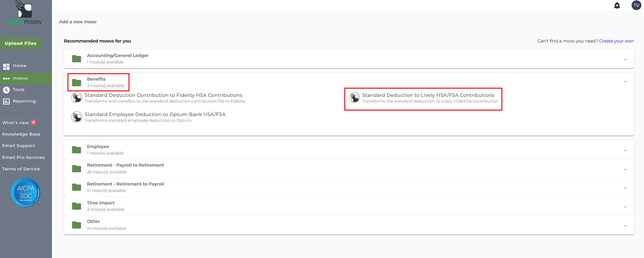Open Knowledge Base in the sidebar

[x=21, y=134]
